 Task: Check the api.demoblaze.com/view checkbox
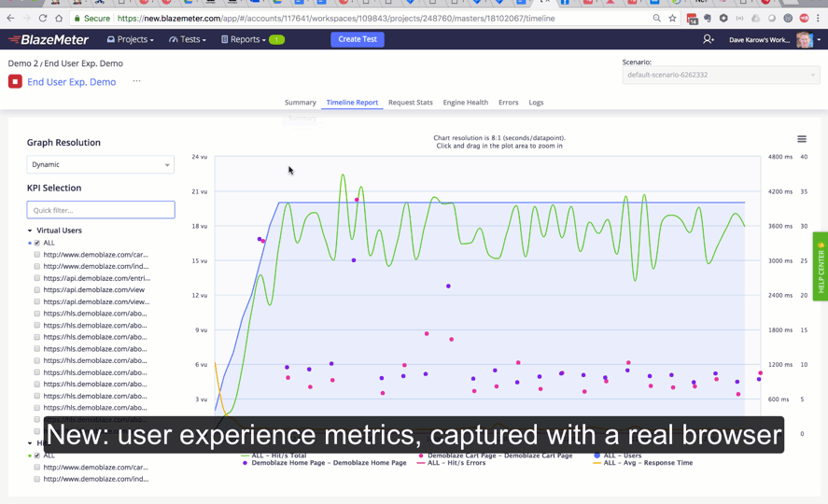tap(37, 289)
